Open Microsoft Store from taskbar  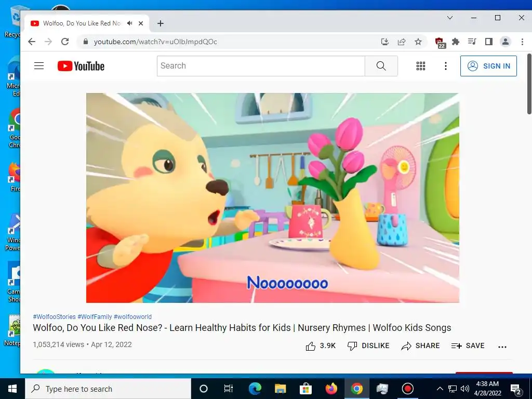click(x=305, y=389)
